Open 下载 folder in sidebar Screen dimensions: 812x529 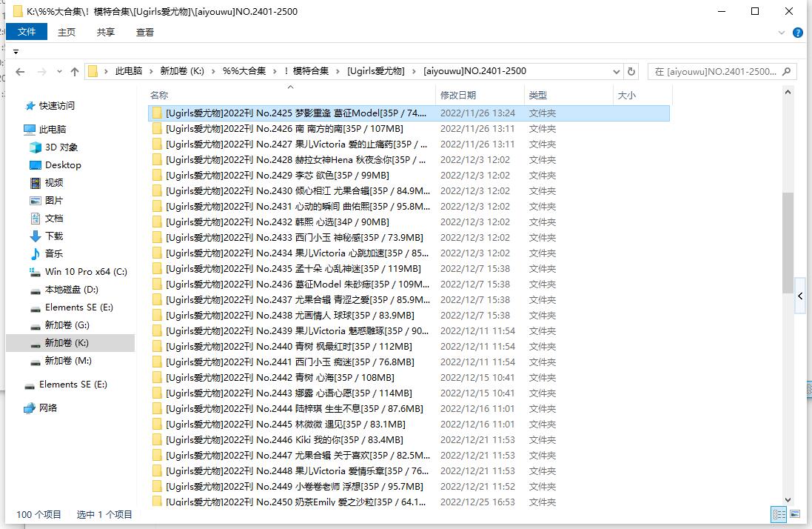point(54,236)
